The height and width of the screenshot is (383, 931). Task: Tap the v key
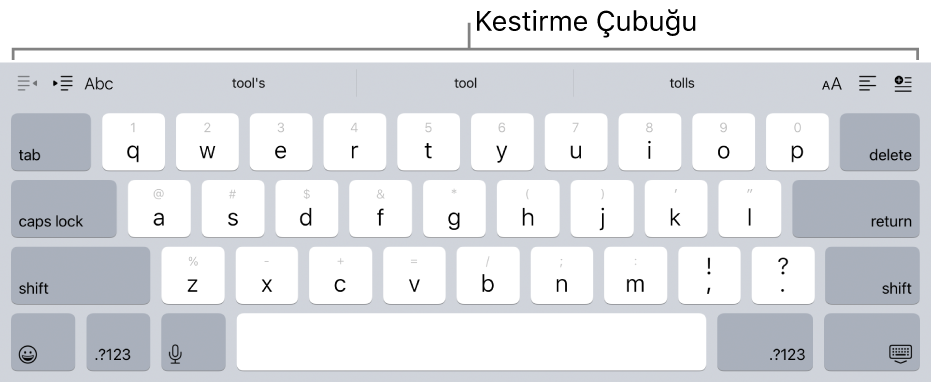pyautogui.click(x=414, y=276)
